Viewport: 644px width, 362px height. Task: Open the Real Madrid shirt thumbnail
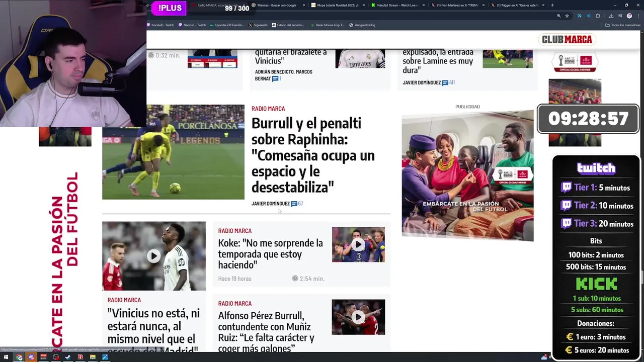point(360,58)
